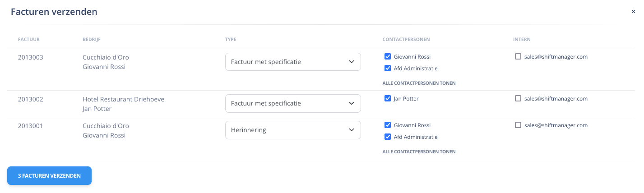This screenshot has width=644, height=193.
Task: Uncheck Giovanni Rossi for invoice 2013001
Action: (387, 125)
